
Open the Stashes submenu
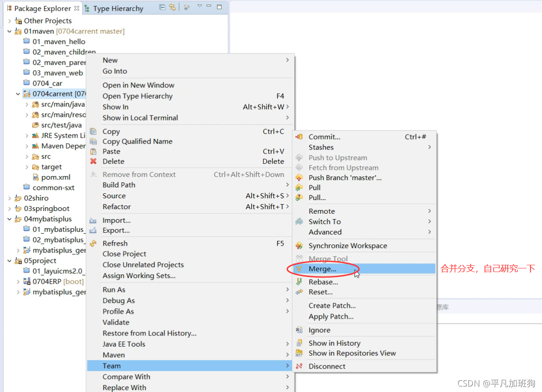click(364, 147)
